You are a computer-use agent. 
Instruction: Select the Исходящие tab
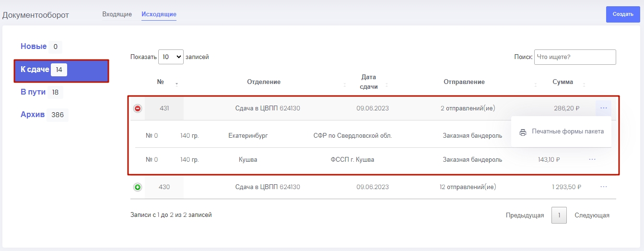coord(159,14)
